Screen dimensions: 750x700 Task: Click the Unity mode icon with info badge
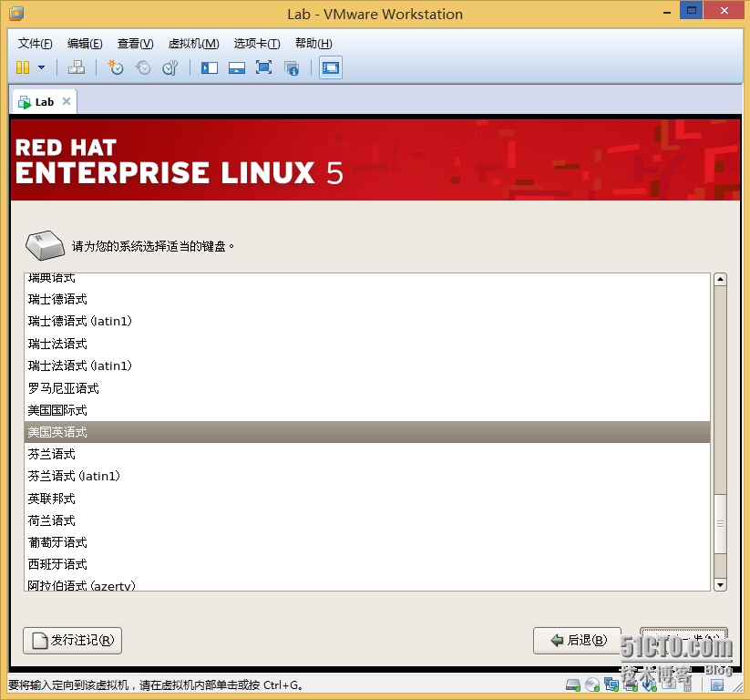[292, 68]
